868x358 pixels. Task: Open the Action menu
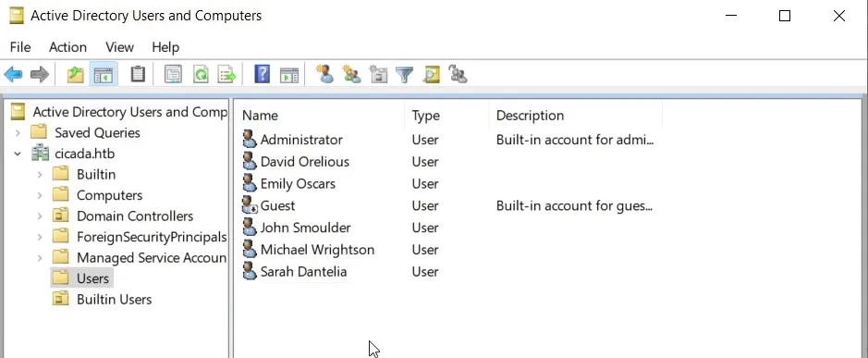[x=67, y=47]
